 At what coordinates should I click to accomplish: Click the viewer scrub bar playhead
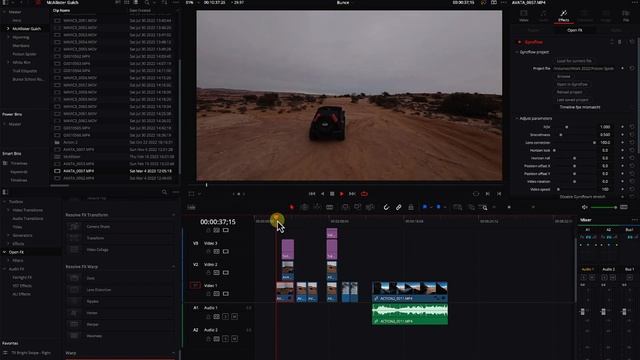(x=207, y=185)
